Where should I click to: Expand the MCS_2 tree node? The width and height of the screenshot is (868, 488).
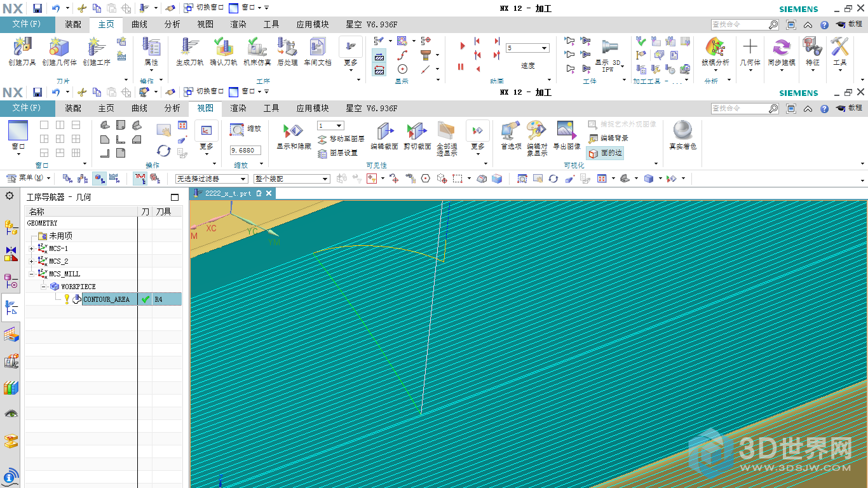pos(32,261)
